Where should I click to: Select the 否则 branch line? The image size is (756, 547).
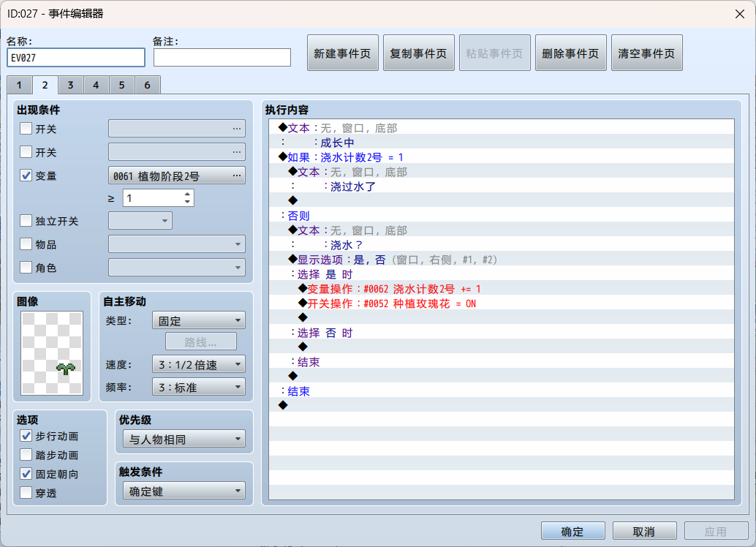point(502,216)
